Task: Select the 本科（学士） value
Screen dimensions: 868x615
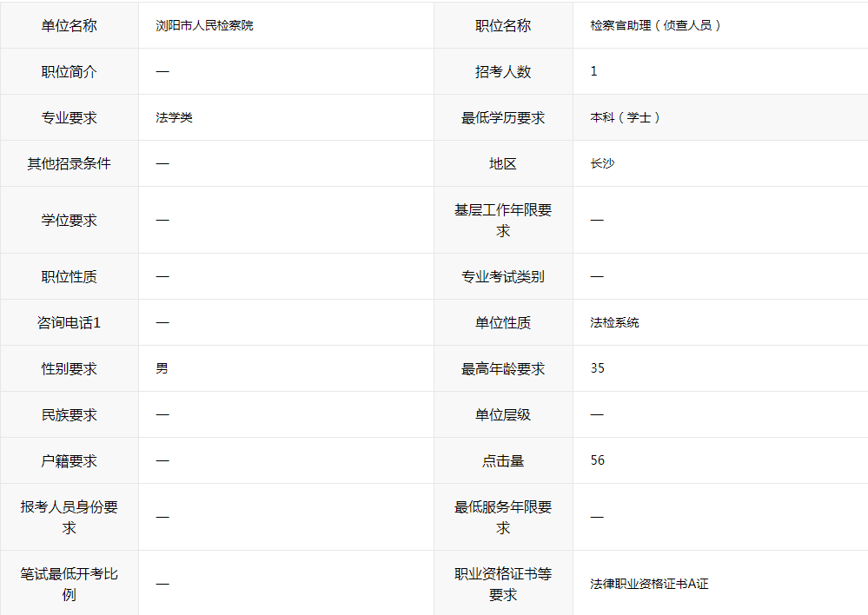Action: click(625, 117)
